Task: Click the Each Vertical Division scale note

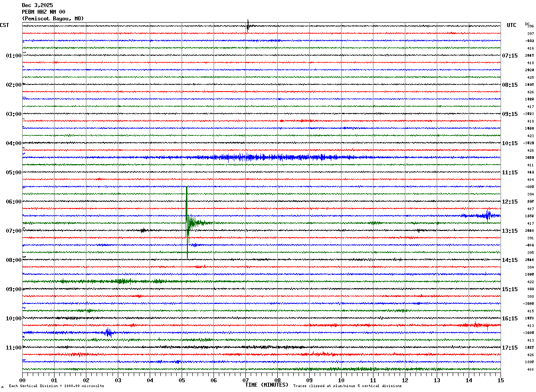Action: [56, 386]
